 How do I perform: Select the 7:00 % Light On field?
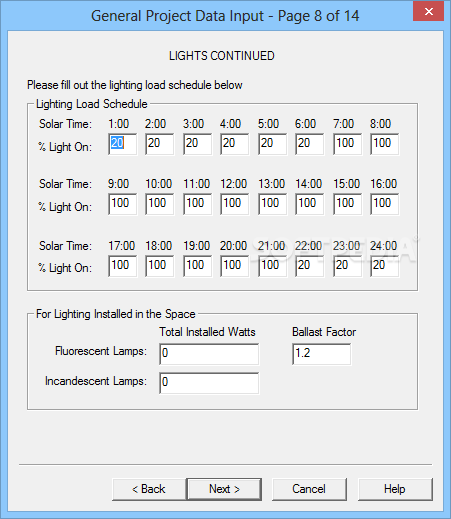(x=347, y=144)
